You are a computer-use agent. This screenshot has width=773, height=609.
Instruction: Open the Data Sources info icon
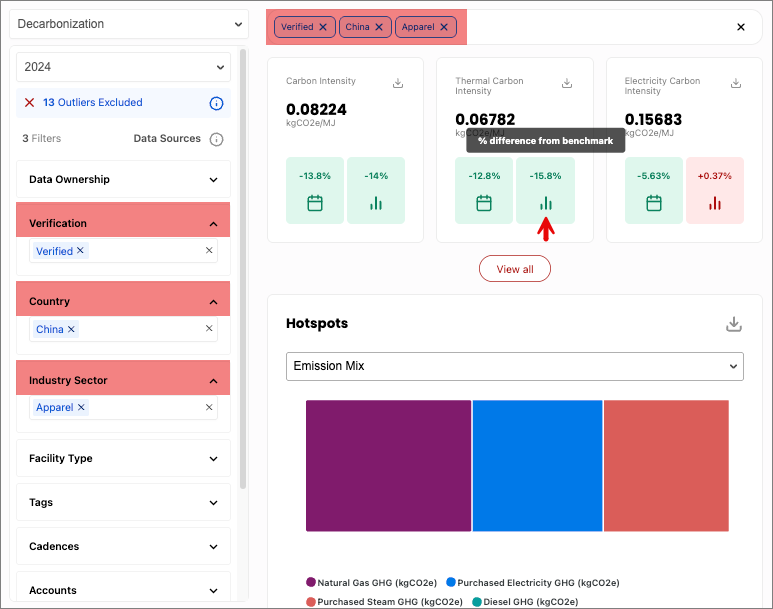coord(216,140)
